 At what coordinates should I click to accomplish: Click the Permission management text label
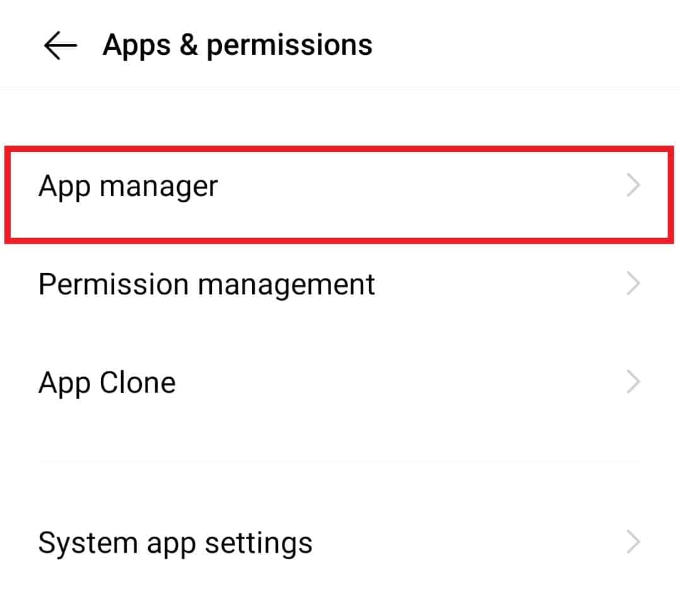pyautogui.click(x=207, y=284)
